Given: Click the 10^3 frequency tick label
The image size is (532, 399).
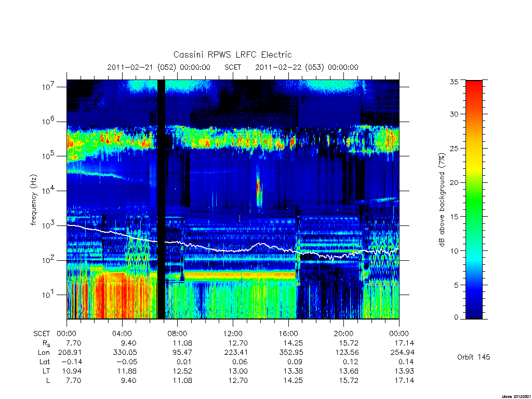Looking at the screenshot, I should 49,225.
